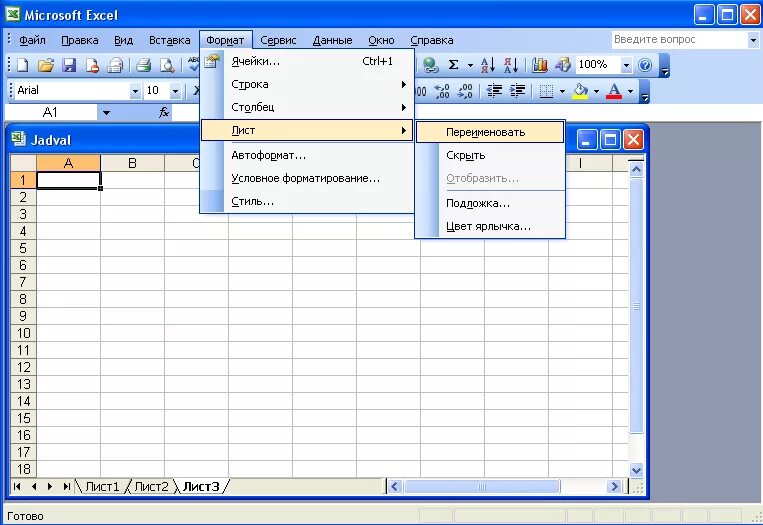
Task: Click the horizontal scrollbar right arrow
Action: (614, 486)
